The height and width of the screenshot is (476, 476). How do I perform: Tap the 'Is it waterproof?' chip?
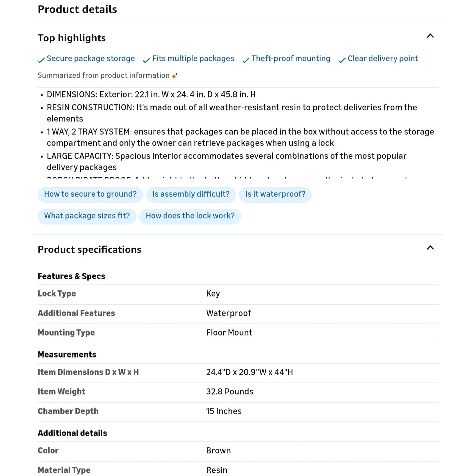275,194
